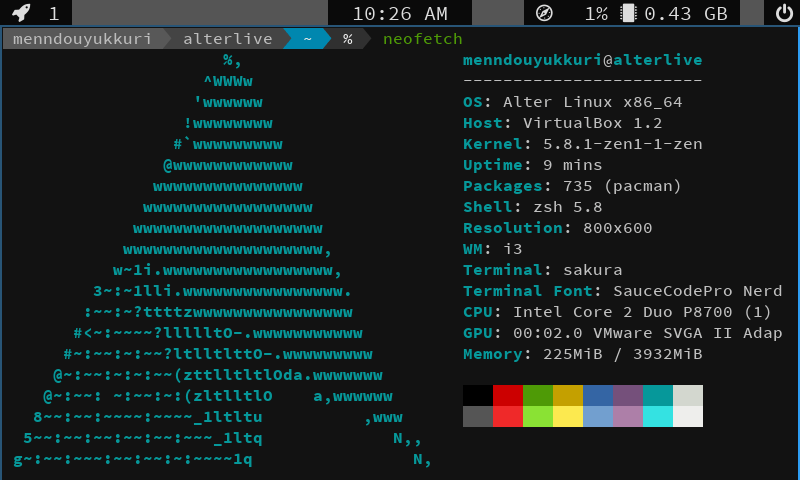
Task: Click the menndouyukkuri prompt segment
Action: [x=82, y=39]
